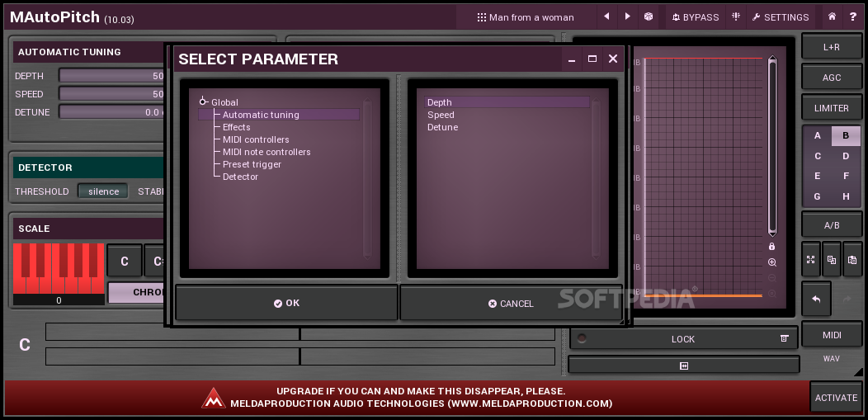Click the parameter tree scrollbar
Image resolution: width=868 pixels, height=420 pixels.
[367, 178]
